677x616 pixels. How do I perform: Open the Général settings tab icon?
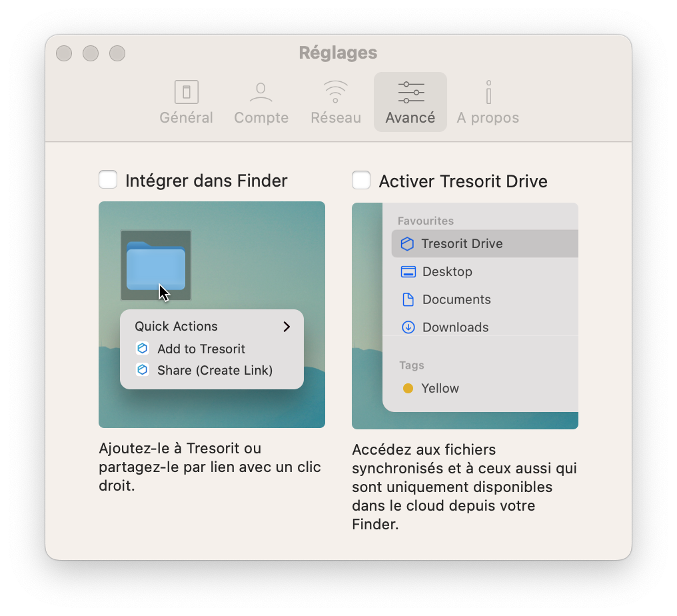[x=187, y=92]
